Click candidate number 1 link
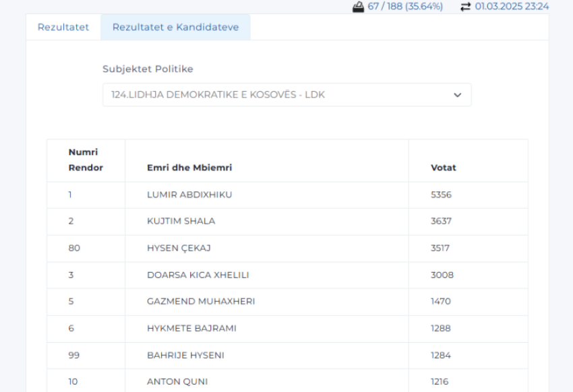 coord(70,195)
